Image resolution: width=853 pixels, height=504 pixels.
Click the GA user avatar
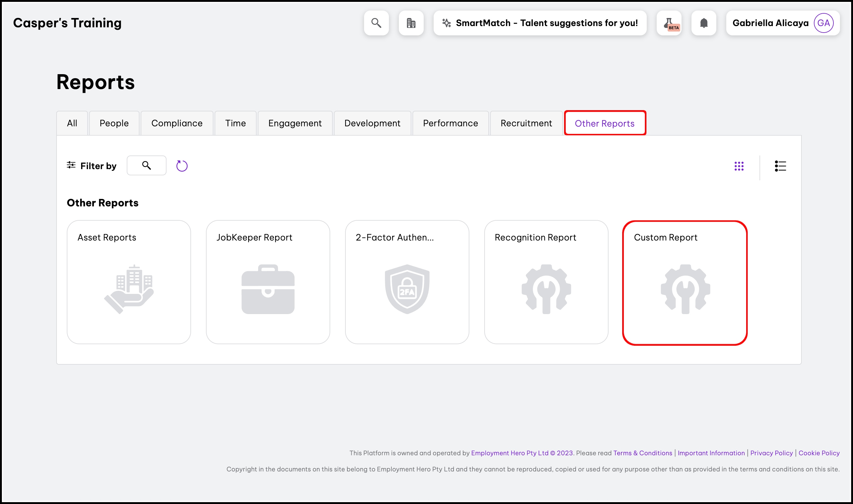[x=823, y=23]
